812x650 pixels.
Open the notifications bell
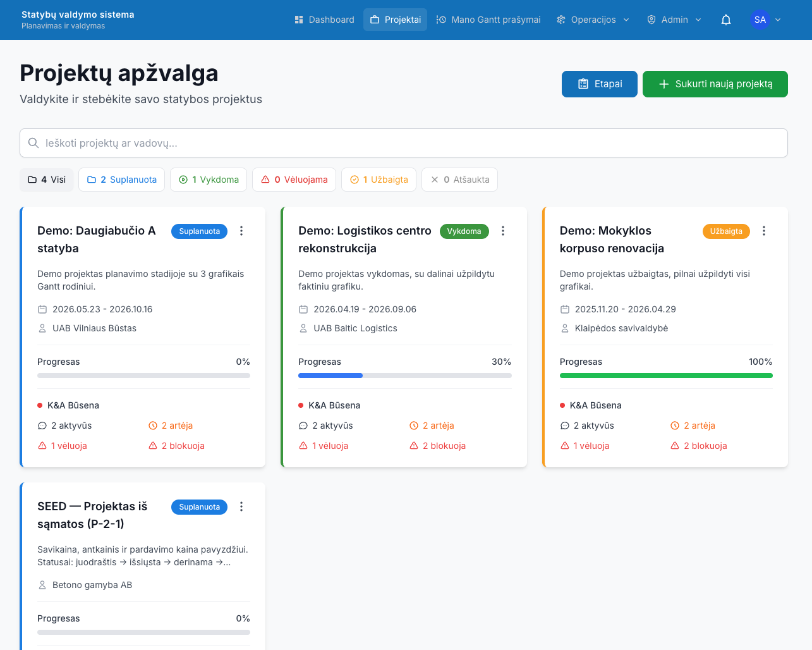coord(726,20)
